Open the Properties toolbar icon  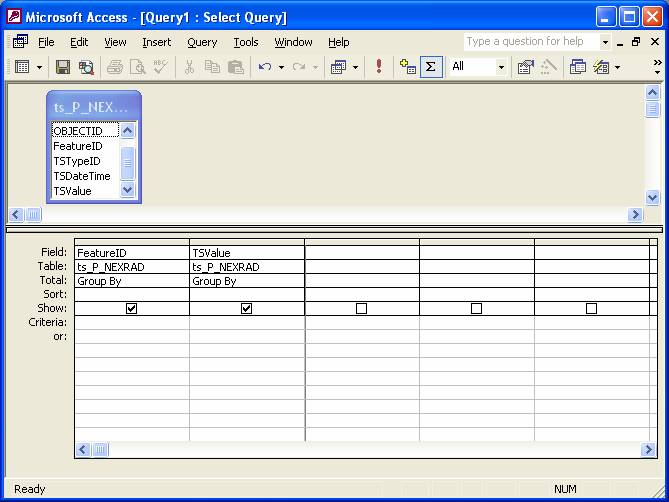[525, 67]
